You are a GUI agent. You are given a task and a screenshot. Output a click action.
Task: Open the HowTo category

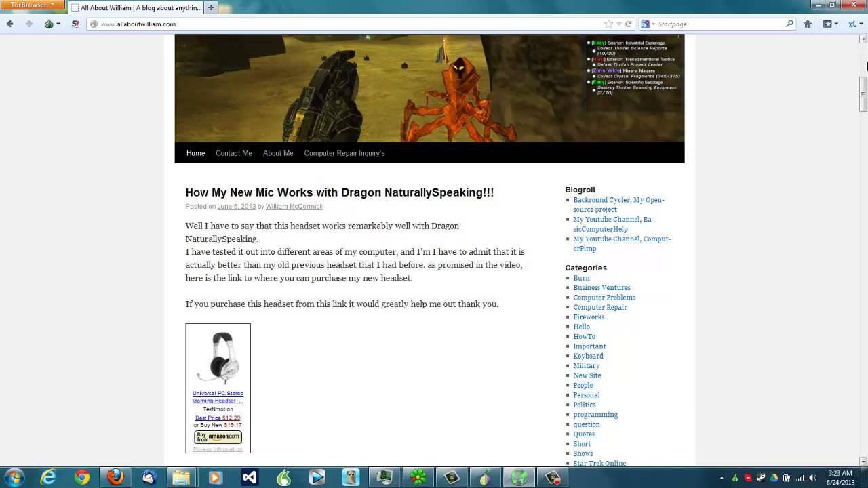coord(584,336)
